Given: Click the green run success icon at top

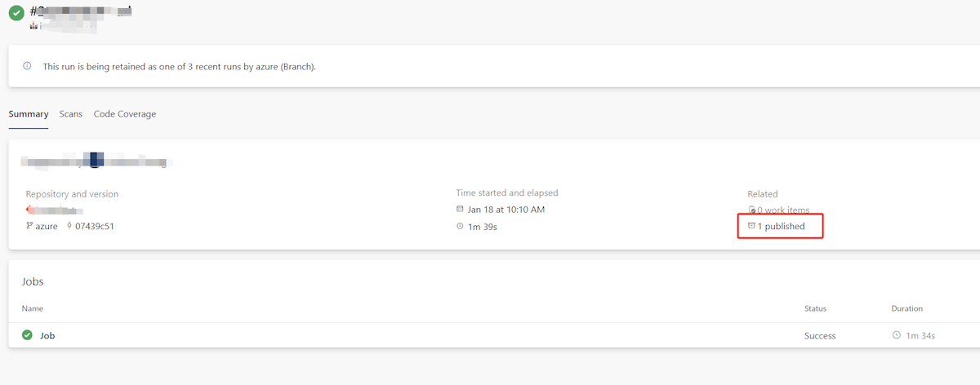Looking at the screenshot, I should click(16, 14).
